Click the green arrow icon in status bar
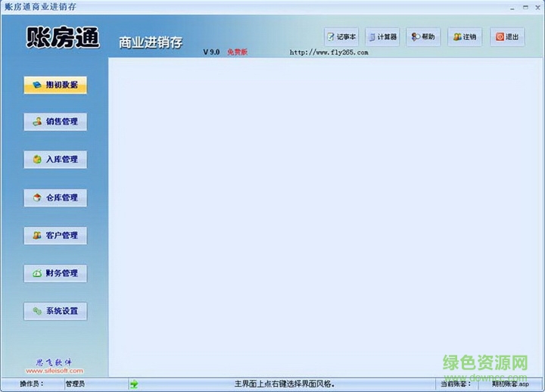 pos(134,384)
